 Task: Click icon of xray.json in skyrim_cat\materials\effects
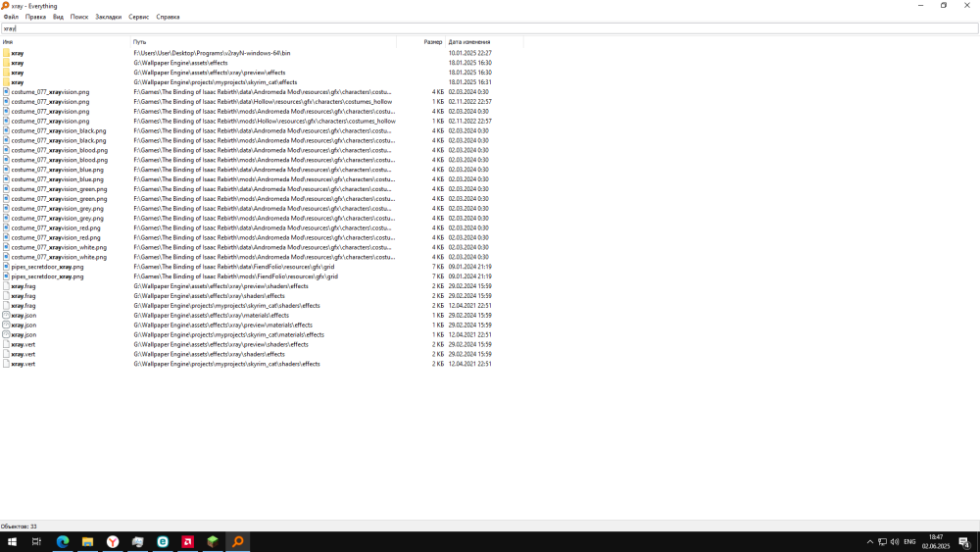pyautogui.click(x=6, y=334)
